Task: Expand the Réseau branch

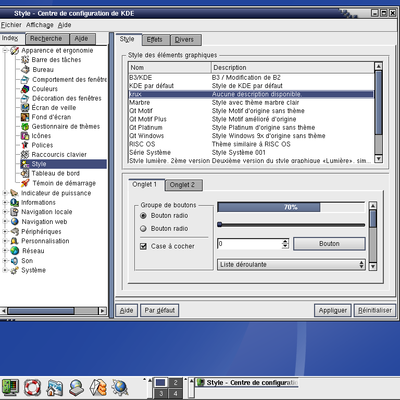Action: pos(5,251)
